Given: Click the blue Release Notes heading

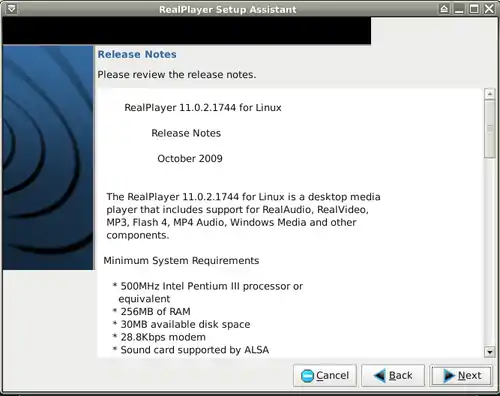Looking at the screenshot, I should point(137,54).
